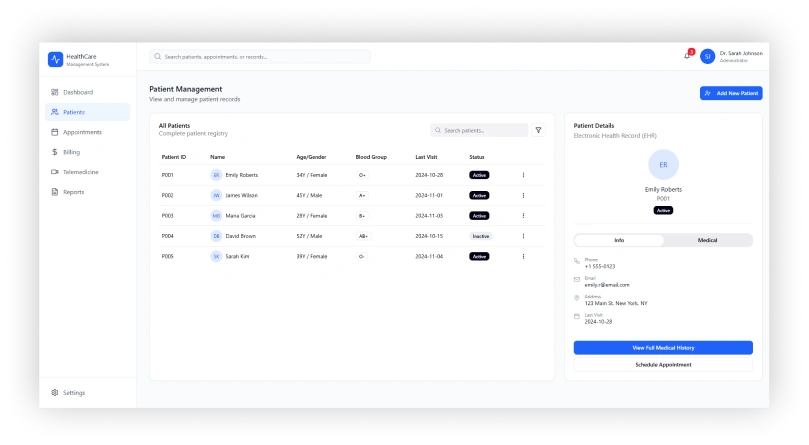809x445 pixels.
Task: Select the Info tab in Patient Details
Action: (619, 240)
